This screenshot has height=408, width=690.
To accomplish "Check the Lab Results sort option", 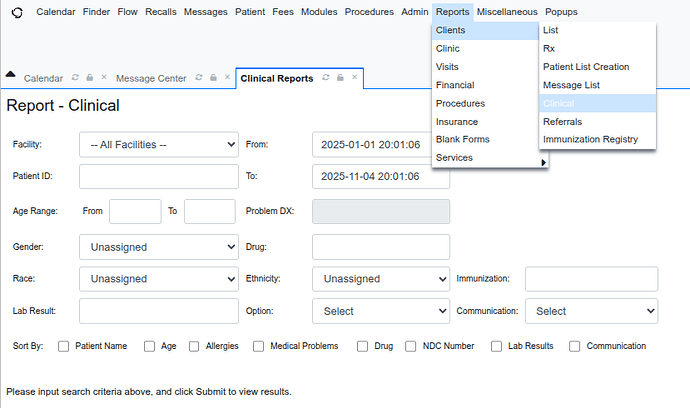I will pyautogui.click(x=497, y=347).
